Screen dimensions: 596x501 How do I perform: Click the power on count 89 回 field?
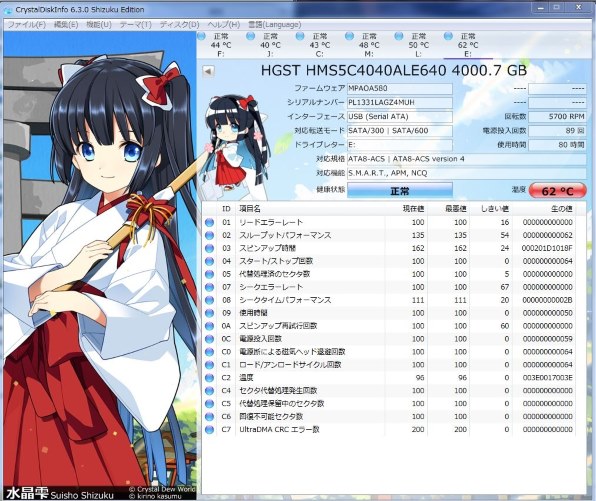[x=557, y=131]
